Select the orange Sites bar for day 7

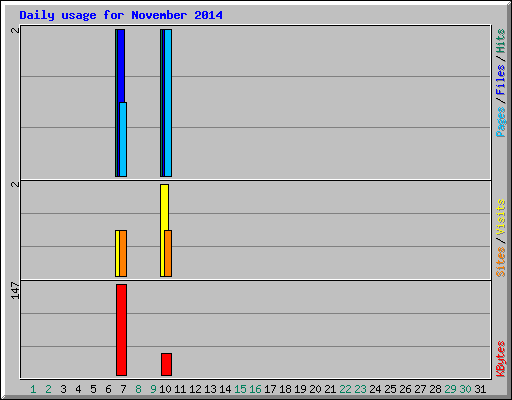(123, 253)
